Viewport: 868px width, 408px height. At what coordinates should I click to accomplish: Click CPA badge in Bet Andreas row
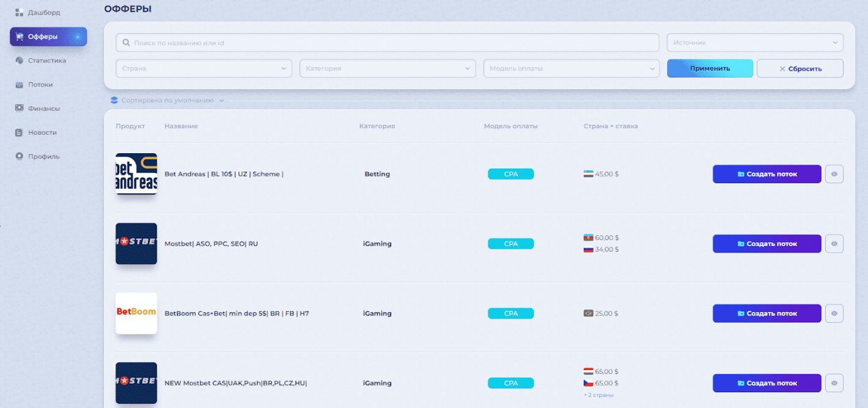click(x=511, y=174)
